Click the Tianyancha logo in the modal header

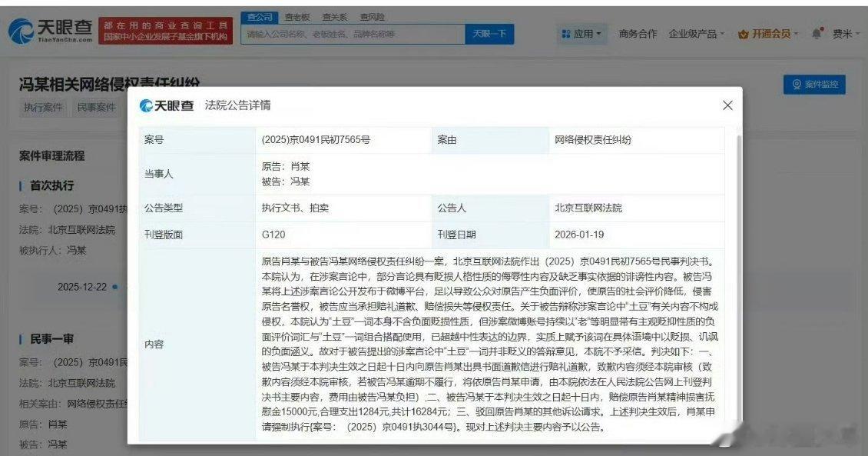tap(165, 105)
